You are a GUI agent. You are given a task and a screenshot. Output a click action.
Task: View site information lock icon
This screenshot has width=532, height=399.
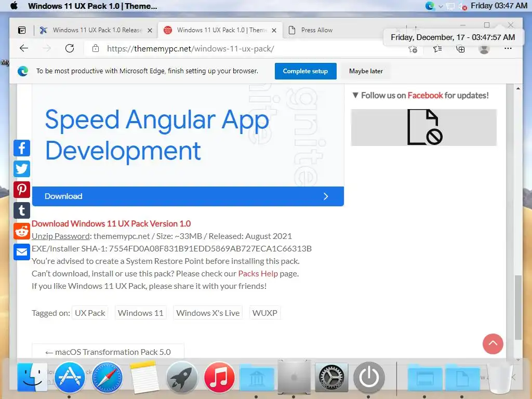[96, 48]
